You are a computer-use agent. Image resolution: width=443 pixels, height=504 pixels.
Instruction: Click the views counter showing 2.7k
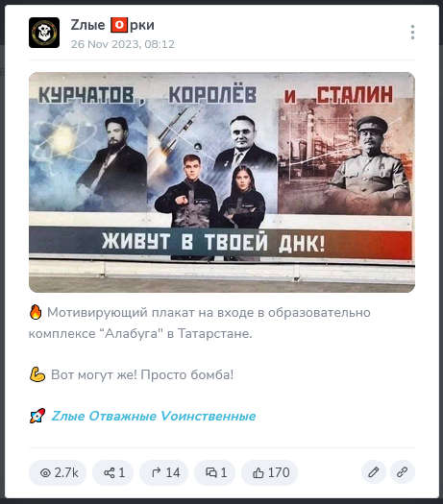coord(59,472)
